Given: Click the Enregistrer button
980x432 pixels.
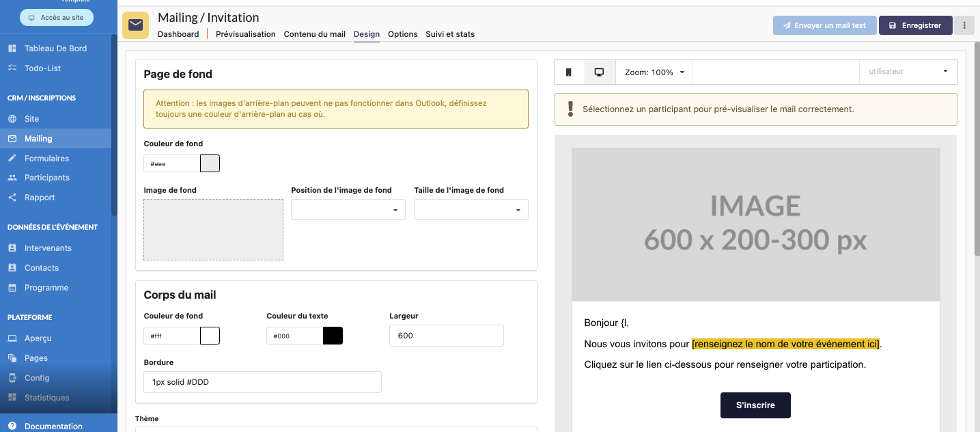Looking at the screenshot, I should click(x=914, y=25).
